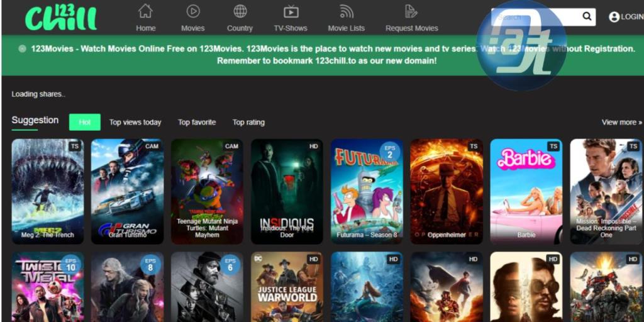Click the TS badge on Mission: Impossible
644x322 pixels.
(633, 146)
